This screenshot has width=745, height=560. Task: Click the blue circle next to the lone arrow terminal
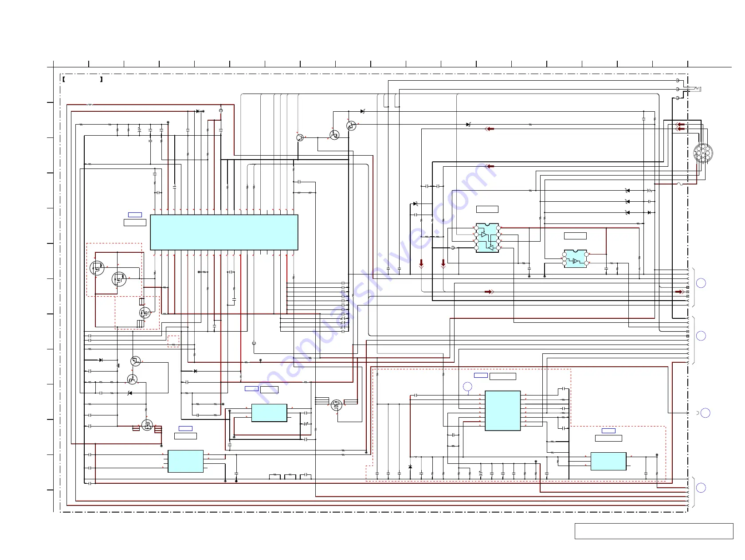click(705, 413)
